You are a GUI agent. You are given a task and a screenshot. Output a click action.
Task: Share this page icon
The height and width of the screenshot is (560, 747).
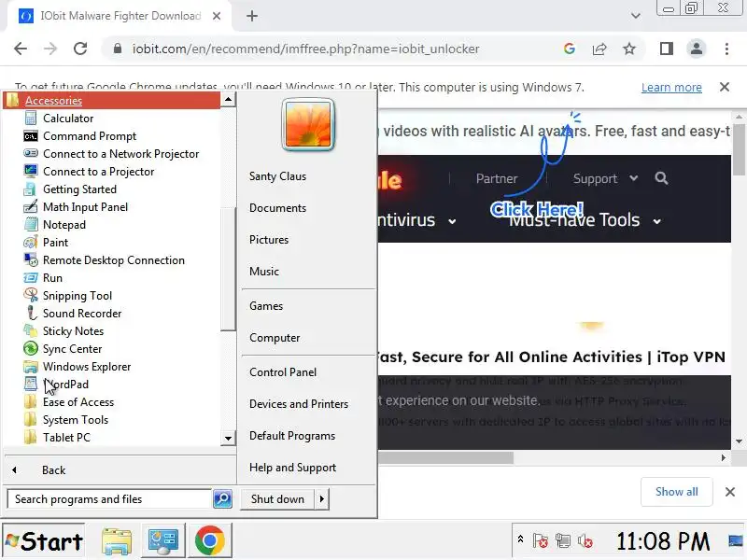[599, 49]
